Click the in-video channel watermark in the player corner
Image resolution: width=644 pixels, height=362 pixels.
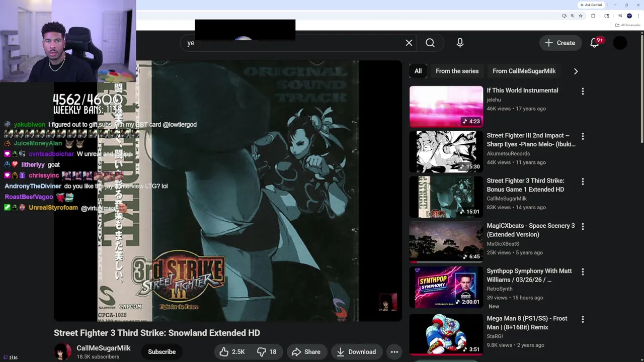tap(388, 302)
